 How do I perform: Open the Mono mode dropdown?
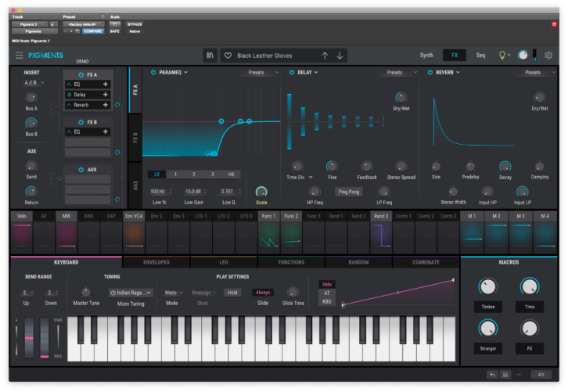pyautogui.click(x=174, y=293)
